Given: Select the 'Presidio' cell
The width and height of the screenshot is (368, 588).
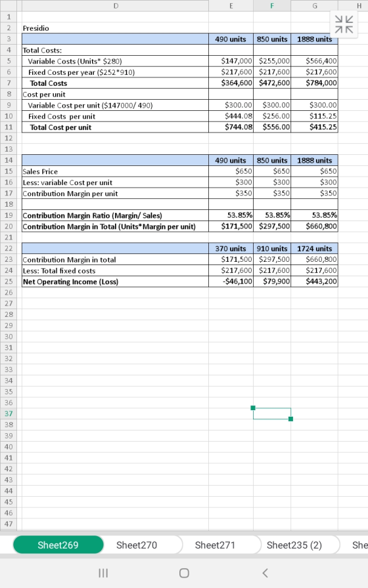Looking at the screenshot, I should (115, 28).
